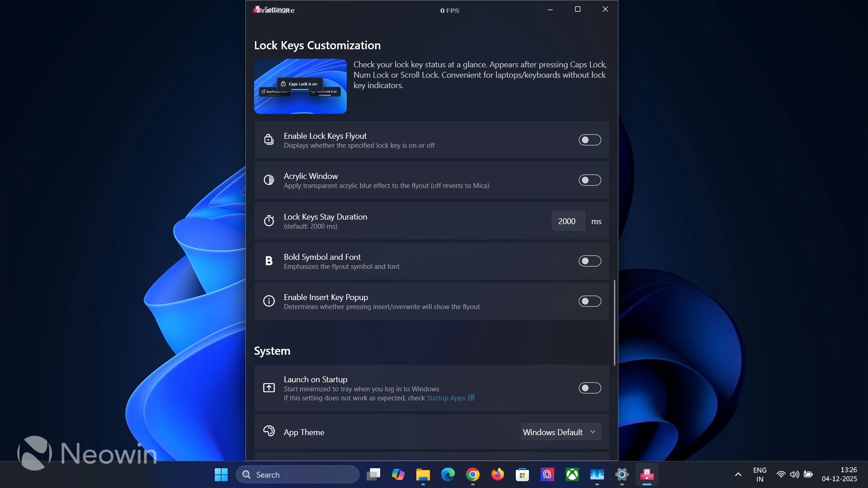Open the App Theme Windows Default dropdown
Viewport: 868px width, 488px height.
(x=561, y=432)
